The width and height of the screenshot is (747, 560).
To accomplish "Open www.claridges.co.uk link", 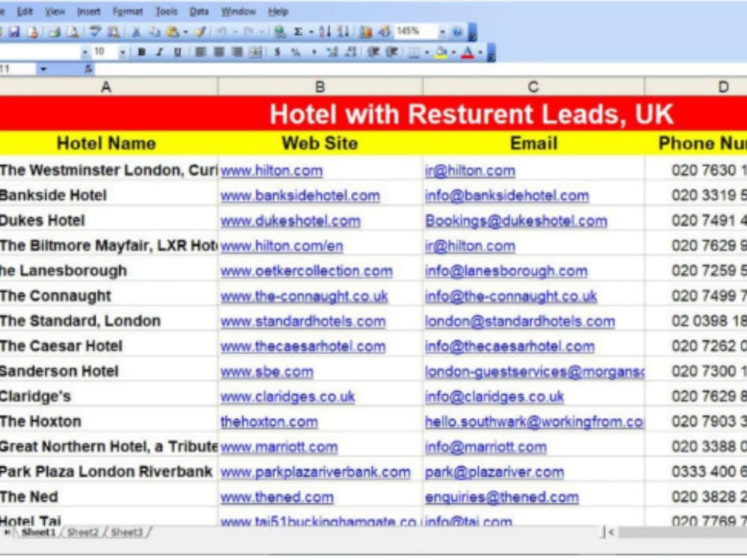I will 288,396.
